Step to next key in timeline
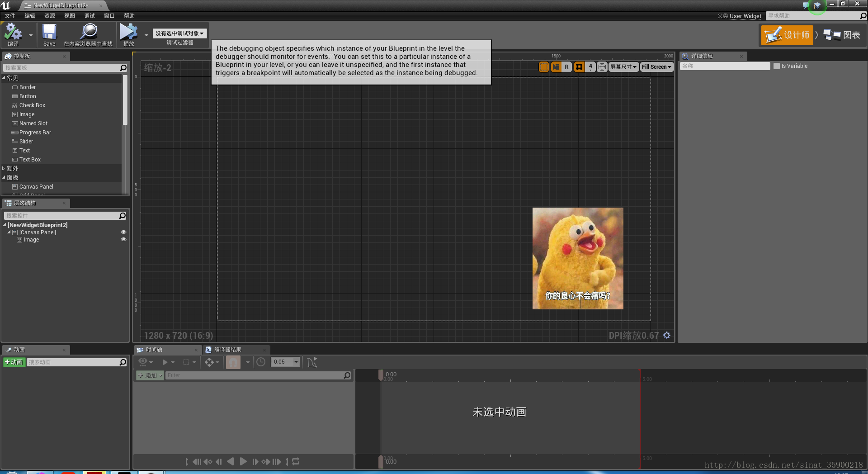The image size is (868, 474). 266,461
